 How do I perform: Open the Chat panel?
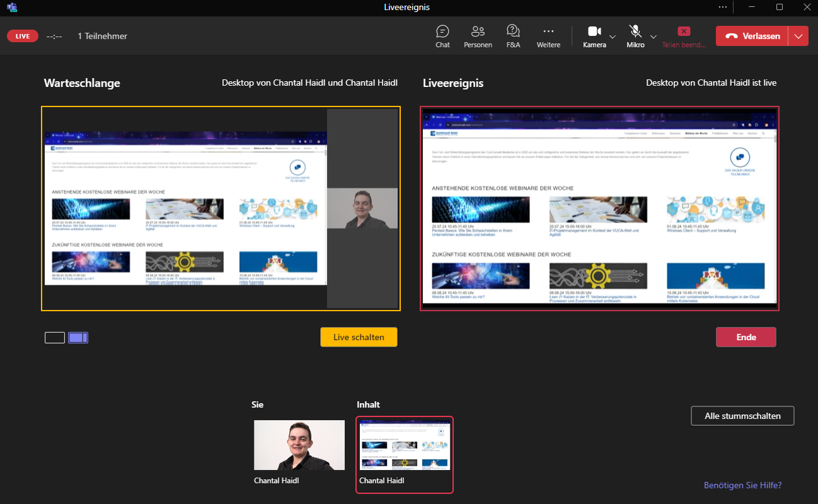[x=442, y=36]
